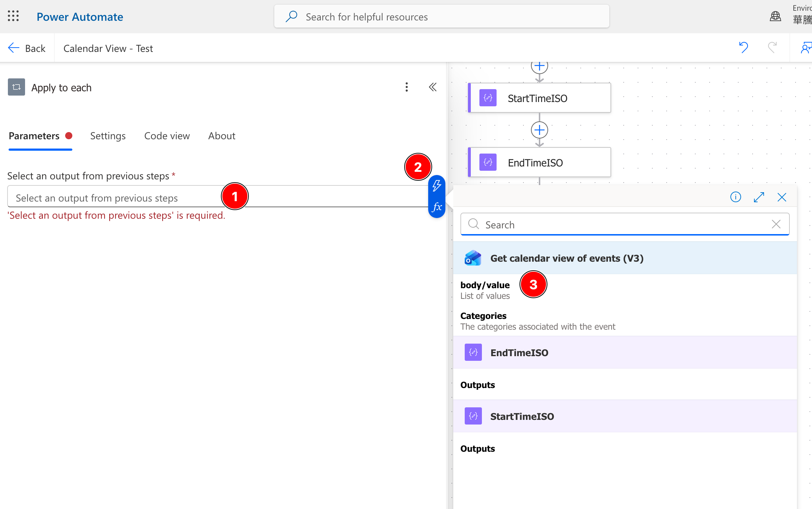Image resolution: width=812 pixels, height=509 pixels.
Task: Open the environment globe icon
Action: click(x=775, y=16)
